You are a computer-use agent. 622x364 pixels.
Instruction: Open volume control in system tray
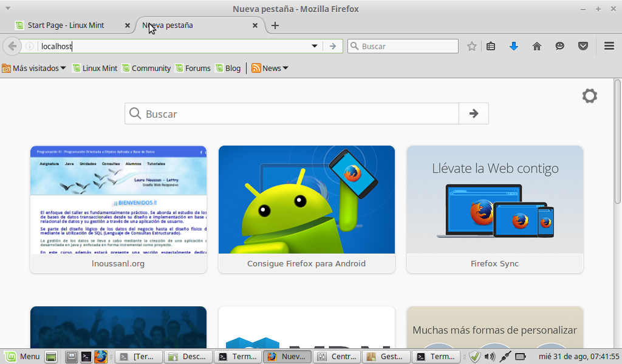point(490,357)
